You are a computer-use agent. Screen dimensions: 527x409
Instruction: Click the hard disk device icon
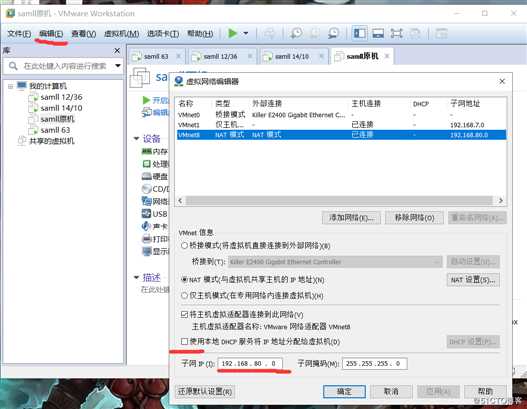(147, 176)
